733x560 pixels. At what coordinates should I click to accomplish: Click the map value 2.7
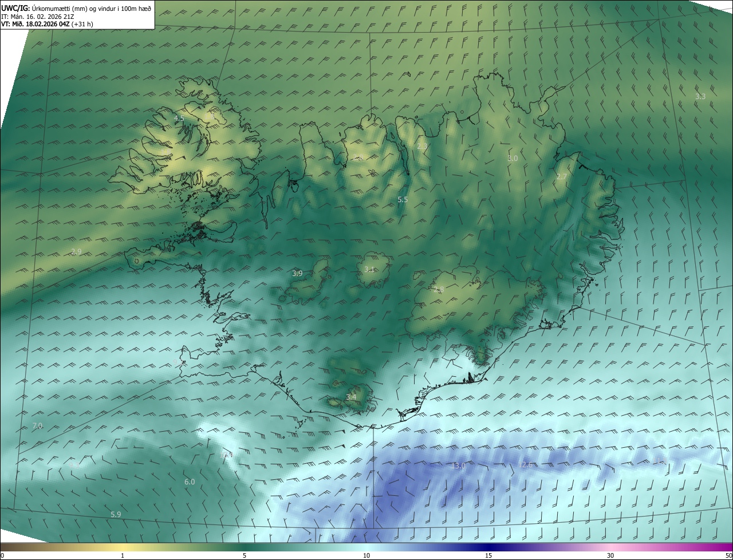click(561, 177)
